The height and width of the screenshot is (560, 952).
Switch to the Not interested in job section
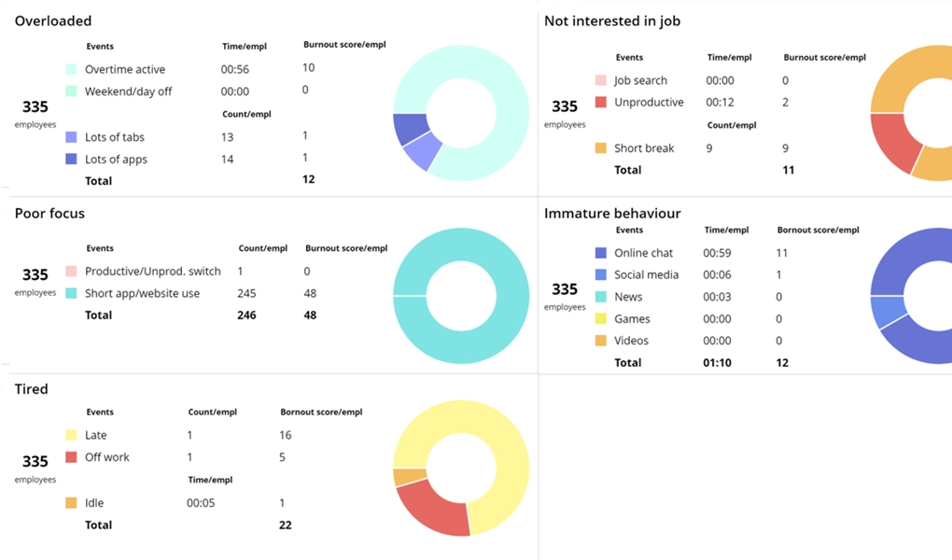[x=611, y=21]
